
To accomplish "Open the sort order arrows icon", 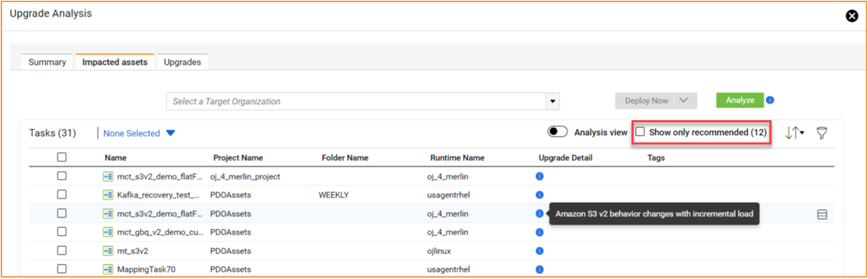I will tap(794, 132).
